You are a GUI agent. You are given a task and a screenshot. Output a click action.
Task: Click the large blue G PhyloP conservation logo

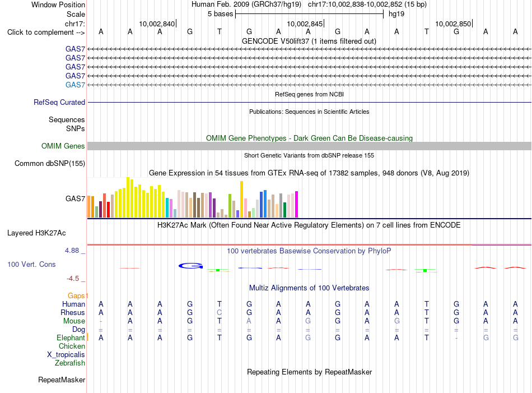pyautogui.click(x=190, y=266)
